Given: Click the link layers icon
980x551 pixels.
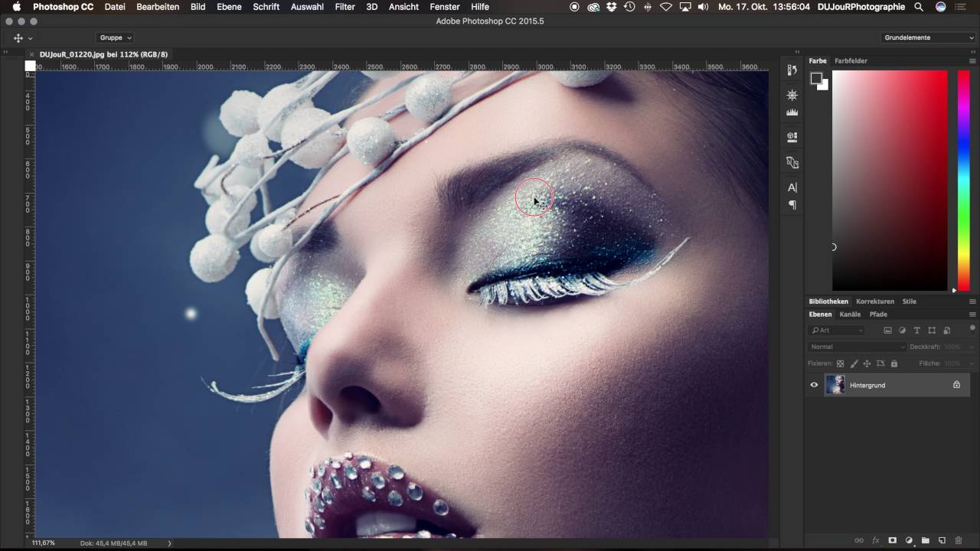Looking at the screenshot, I should coord(859,540).
